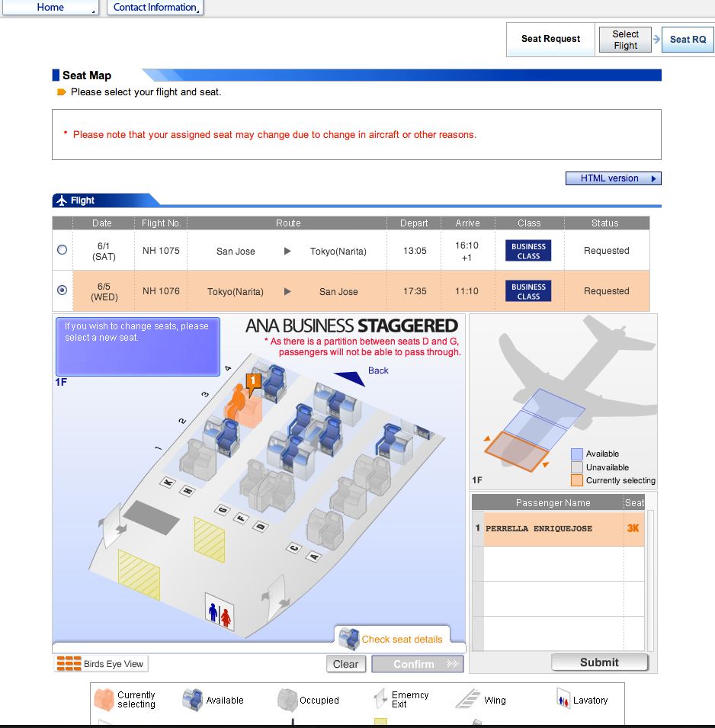This screenshot has height=728, width=715.
Task: Click the left emergency exit door arrow on the map
Action: [112, 525]
